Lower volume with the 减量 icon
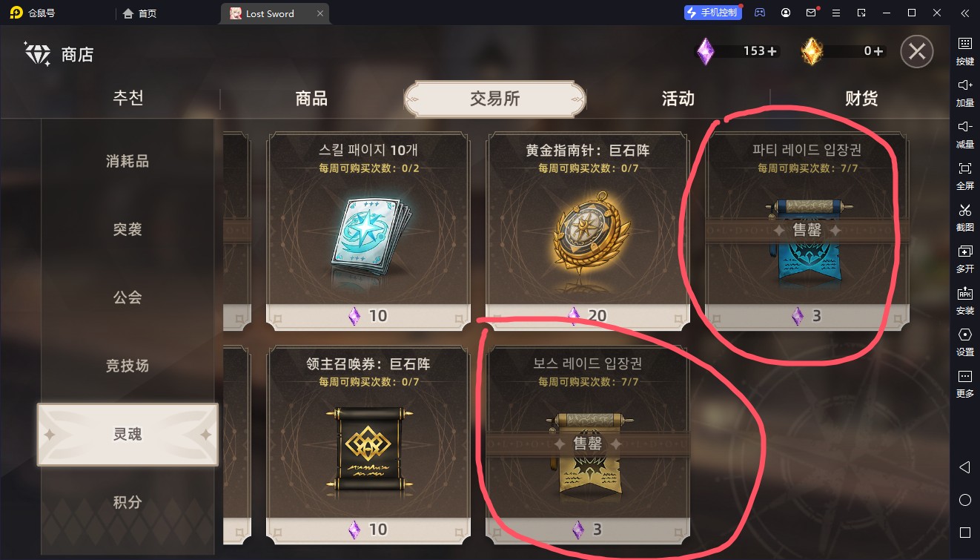The width and height of the screenshot is (980, 560). (964, 134)
